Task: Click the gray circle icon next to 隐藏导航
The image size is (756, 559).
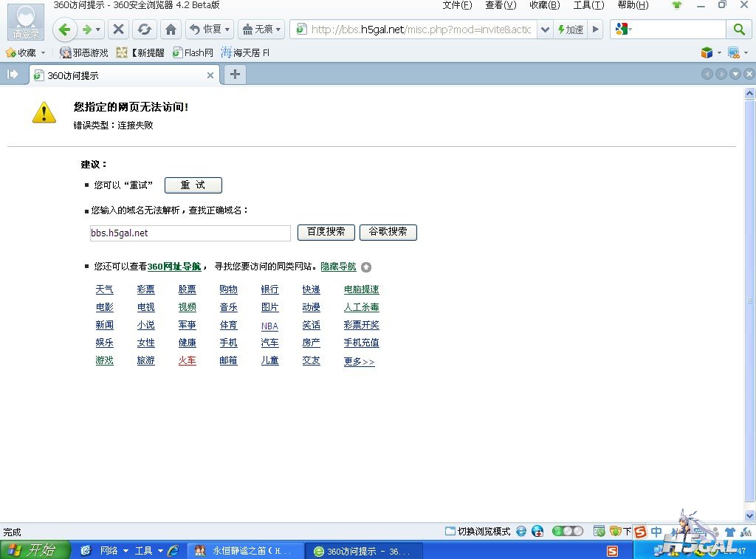Action: (366, 267)
